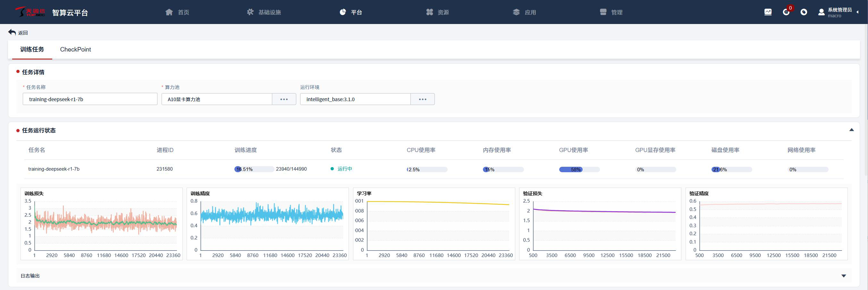Click the 天融信 Topsec logo

click(30, 12)
